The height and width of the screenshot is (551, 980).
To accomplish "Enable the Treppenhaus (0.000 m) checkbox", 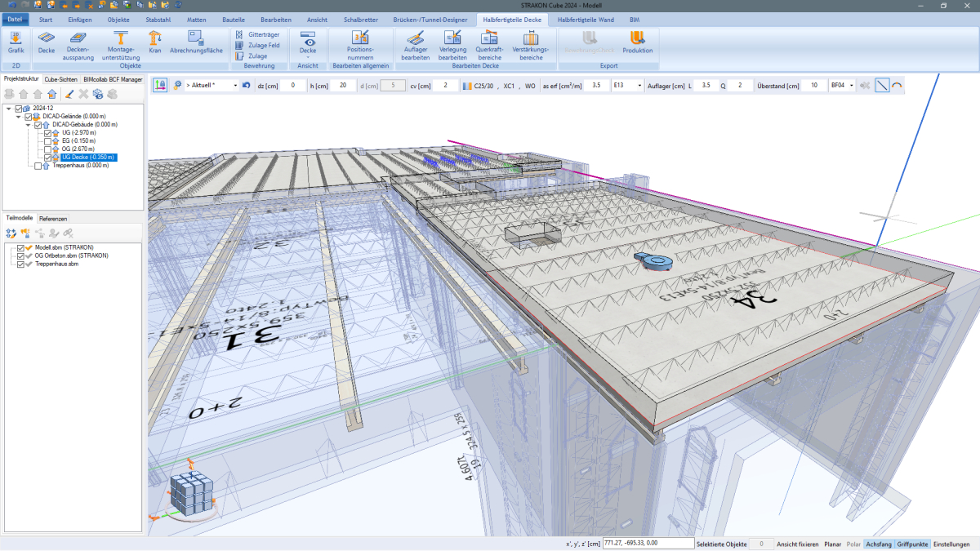I will (x=38, y=166).
